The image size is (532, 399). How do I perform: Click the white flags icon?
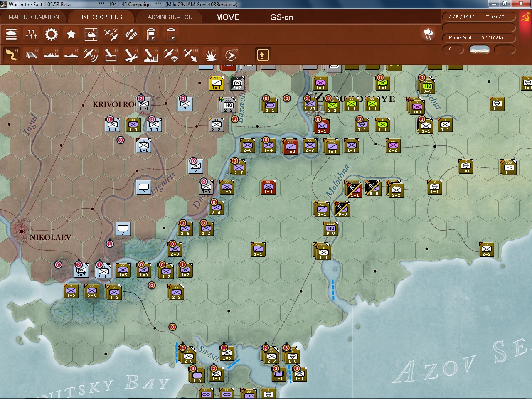(428, 34)
